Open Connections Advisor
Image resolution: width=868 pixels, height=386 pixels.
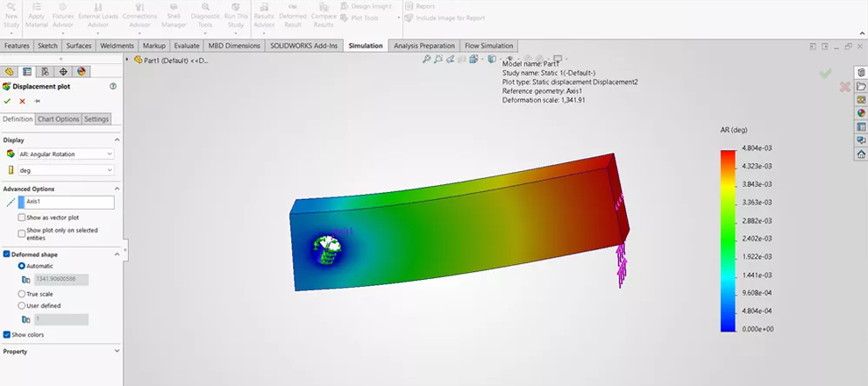[139, 16]
